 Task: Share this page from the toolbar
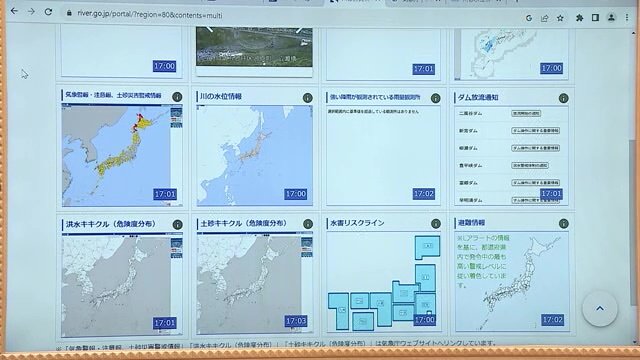point(544,18)
